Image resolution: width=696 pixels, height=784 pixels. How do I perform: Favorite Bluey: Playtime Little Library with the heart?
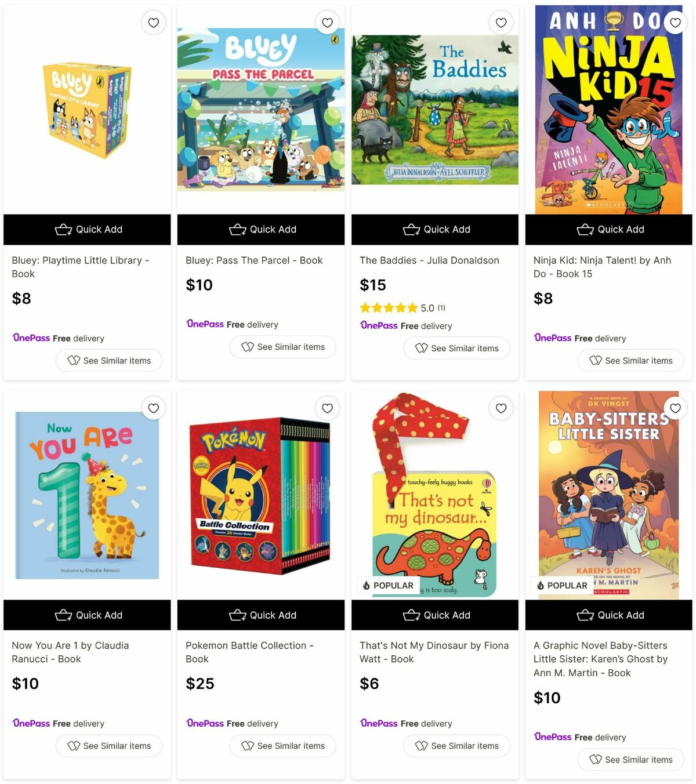[x=153, y=23]
